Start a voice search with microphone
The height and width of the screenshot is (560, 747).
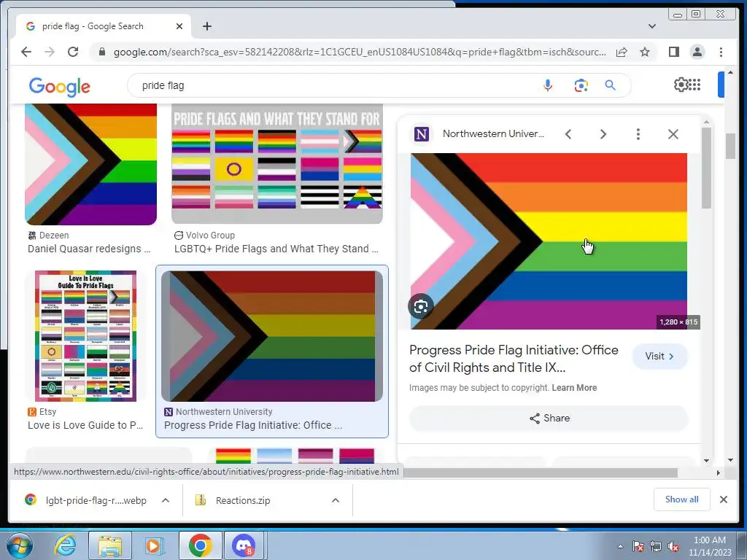(548, 86)
